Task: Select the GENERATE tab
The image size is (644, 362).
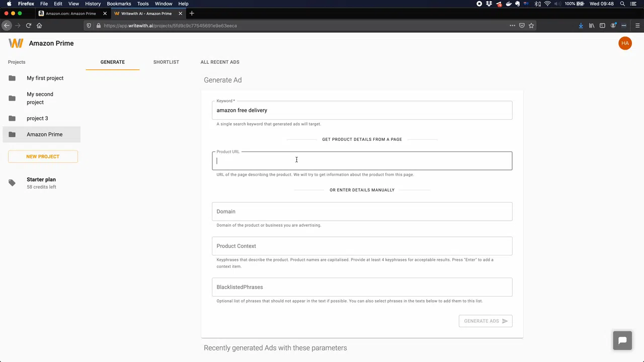Action: tap(113, 62)
